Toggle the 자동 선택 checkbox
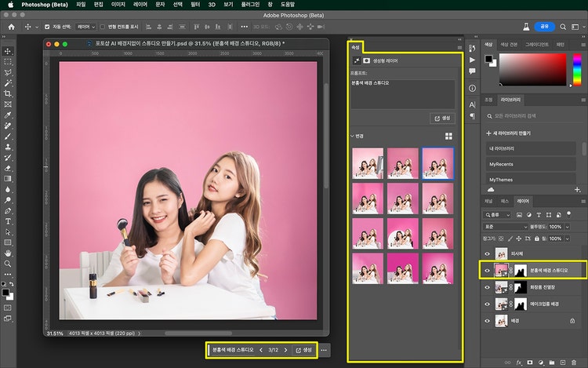Screen dimensions: 588x368 coord(47,26)
